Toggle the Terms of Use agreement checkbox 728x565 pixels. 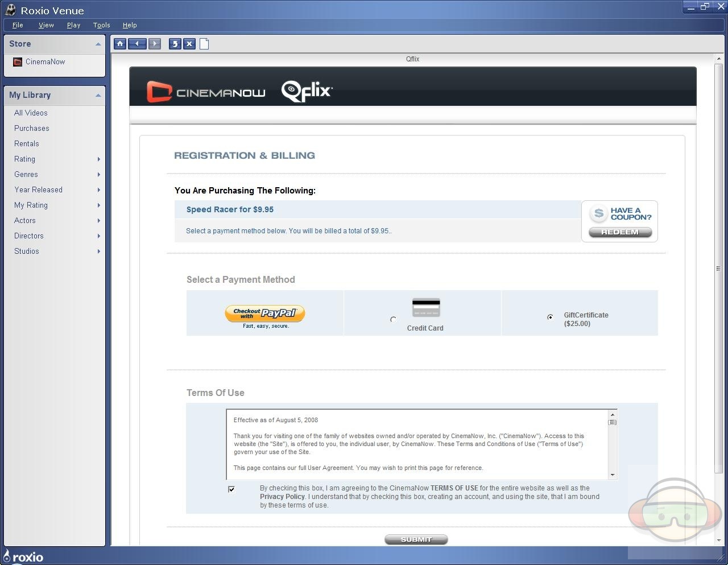point(231,489)
